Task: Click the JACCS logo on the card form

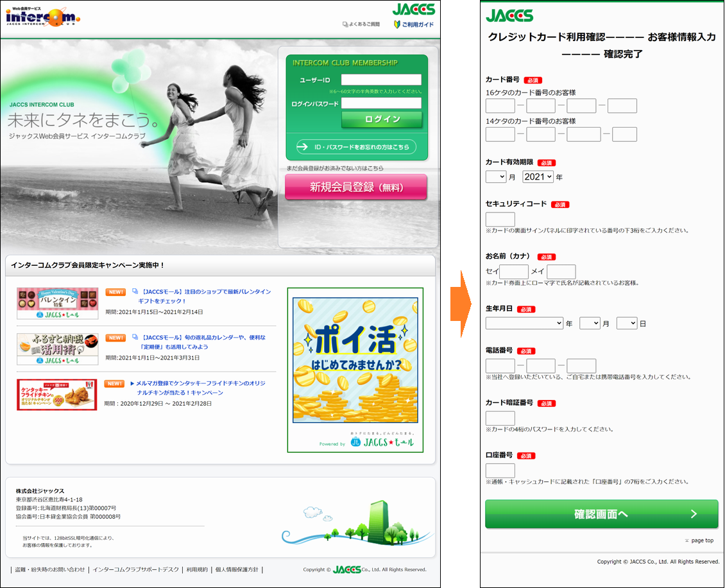Action: [509, 15]
